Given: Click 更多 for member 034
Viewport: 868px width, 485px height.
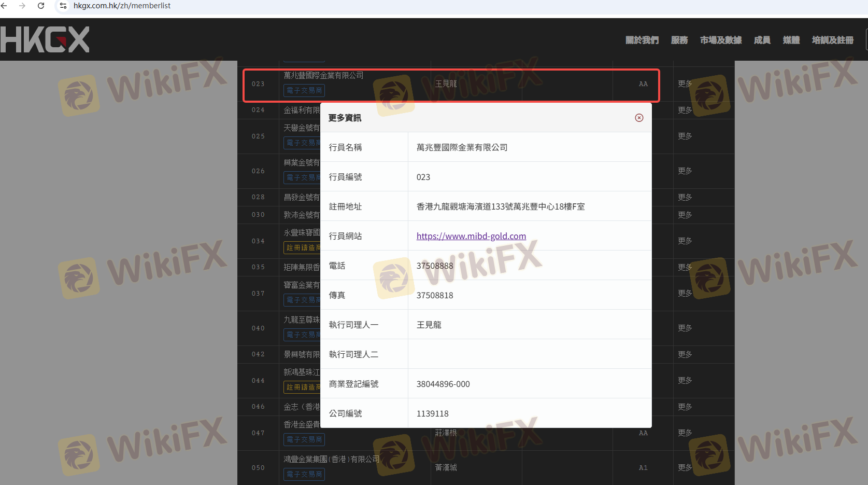Looking at the screenshot, I should (685, 241).
